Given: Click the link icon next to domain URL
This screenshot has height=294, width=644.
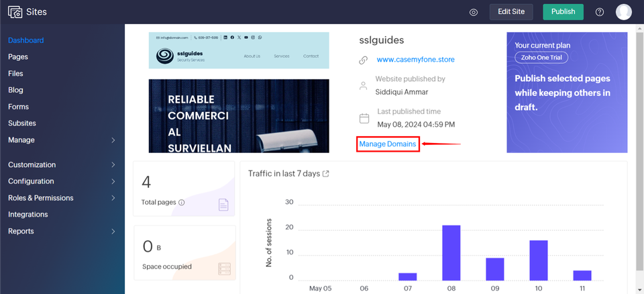Looking at the screenshot, I should pos(364,60).
